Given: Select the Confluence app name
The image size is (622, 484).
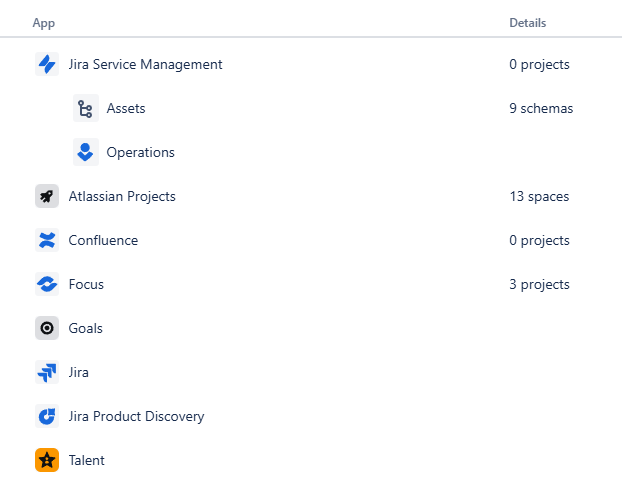Looking at the screenshot, I should pos(103,240).
